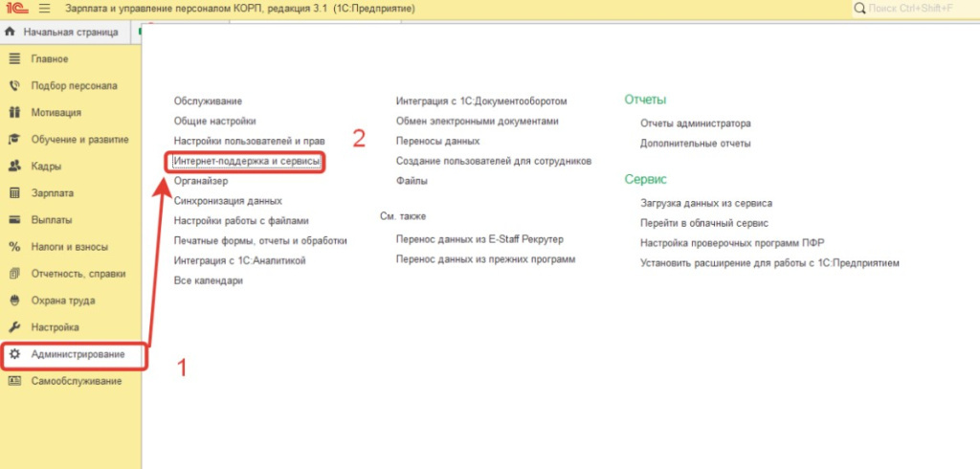Viewport: 980px width, 469px height.
Task: Click the Отчеты group heading
Action: [x=645, y=100]
